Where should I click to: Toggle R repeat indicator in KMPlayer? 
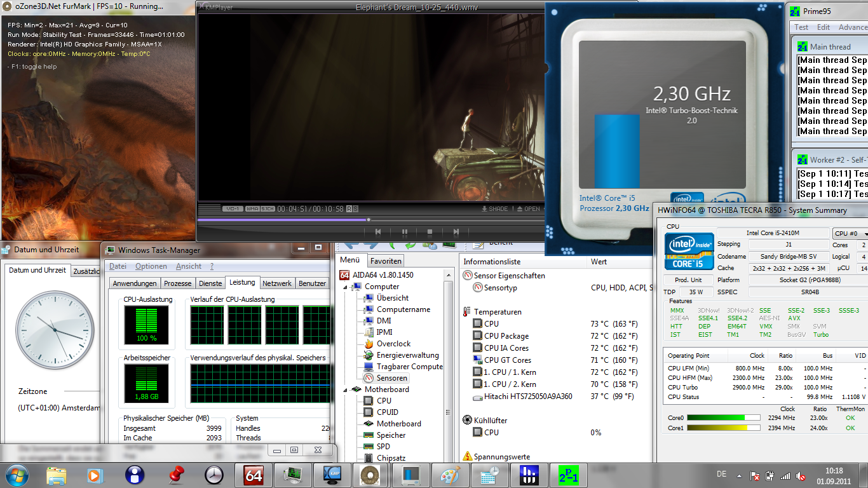click(350, 209)
